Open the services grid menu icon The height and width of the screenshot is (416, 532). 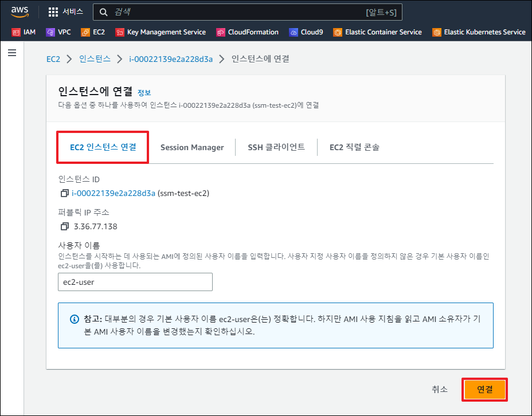coord(53,12)
